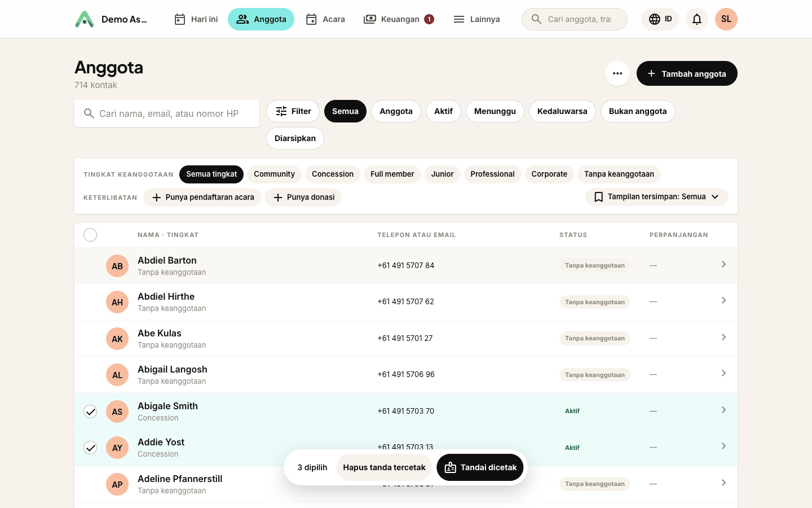The height and width of the screenshot is (508, 812).
Task: Click the AY avatar for Addie Yost
Action: pos(117,448)
